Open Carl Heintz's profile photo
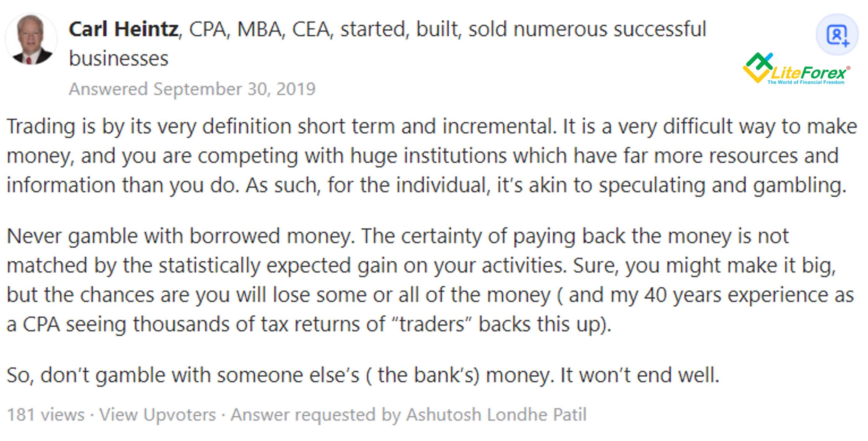 click(x=31, y=39)
